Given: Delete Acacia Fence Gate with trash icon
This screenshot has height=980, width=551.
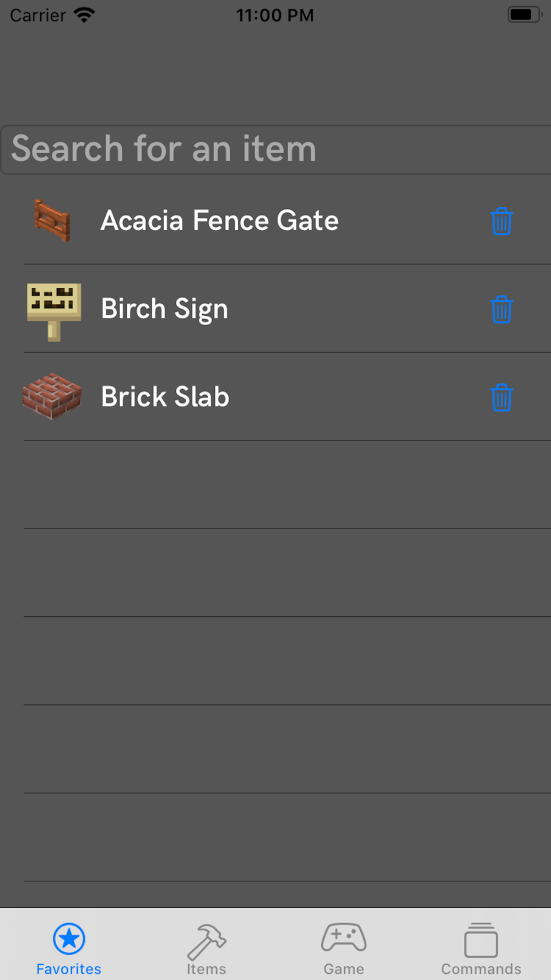Looking at the screenshot, I should tap(501, 221).
